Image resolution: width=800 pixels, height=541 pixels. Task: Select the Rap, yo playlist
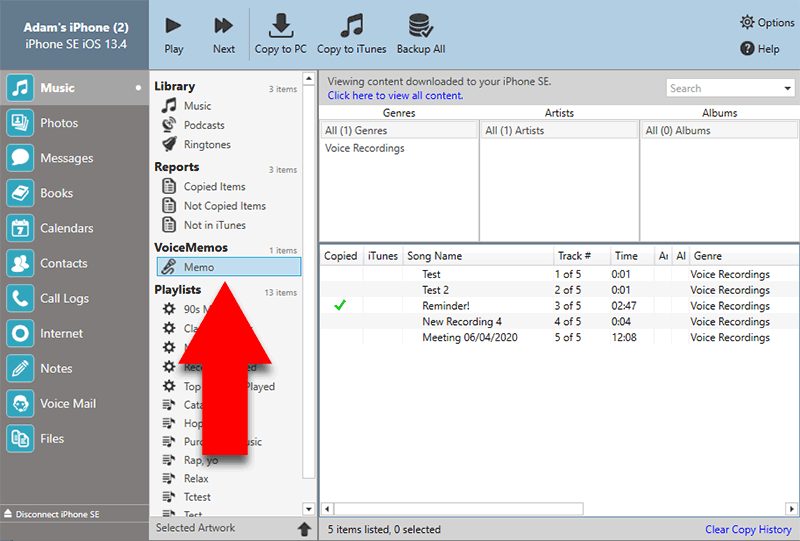pyautogui.click(x=201, y=460)
